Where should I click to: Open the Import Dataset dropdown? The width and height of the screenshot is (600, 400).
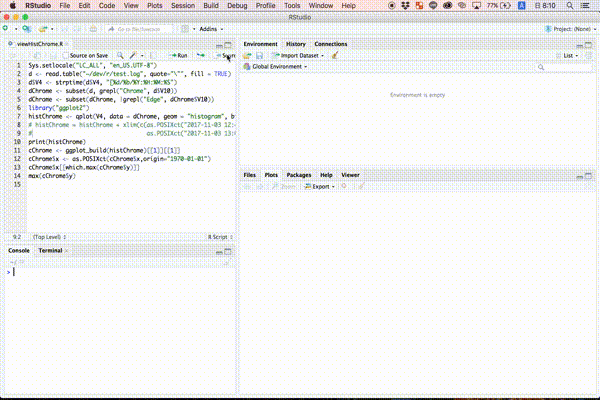[x=298, y=56]
